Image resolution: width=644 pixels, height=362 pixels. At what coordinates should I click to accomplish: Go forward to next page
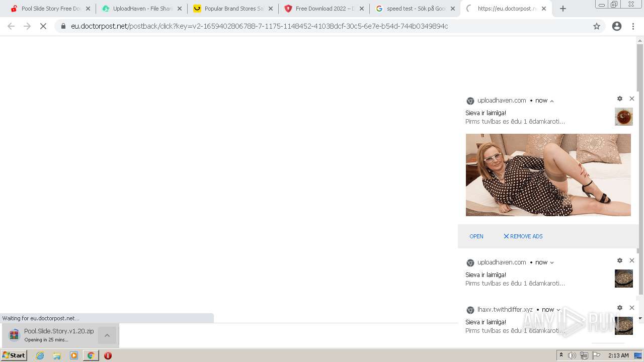(x=27, y=26)
